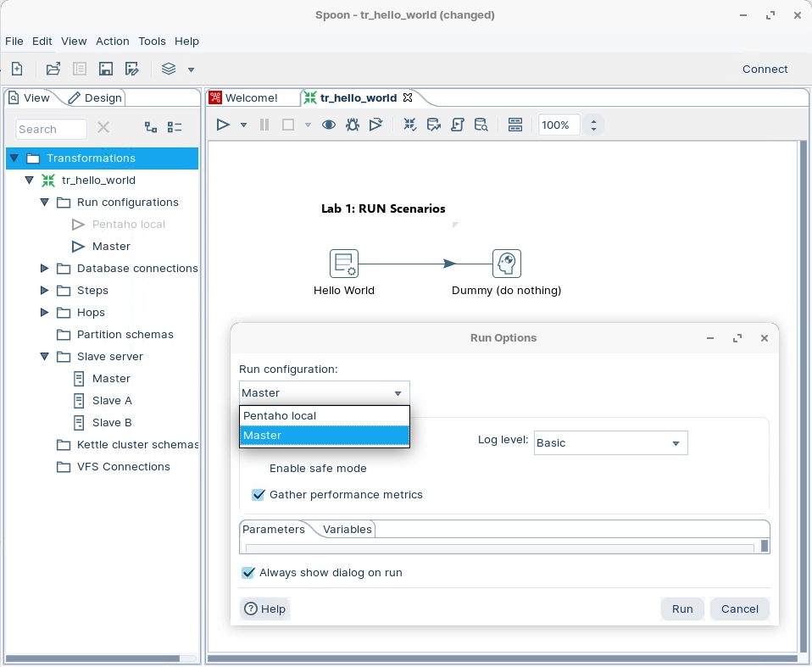Viewport: 812px width, 667px height.
Task: Click the Preview transformation eye icon
Action: tap(329, 125)
